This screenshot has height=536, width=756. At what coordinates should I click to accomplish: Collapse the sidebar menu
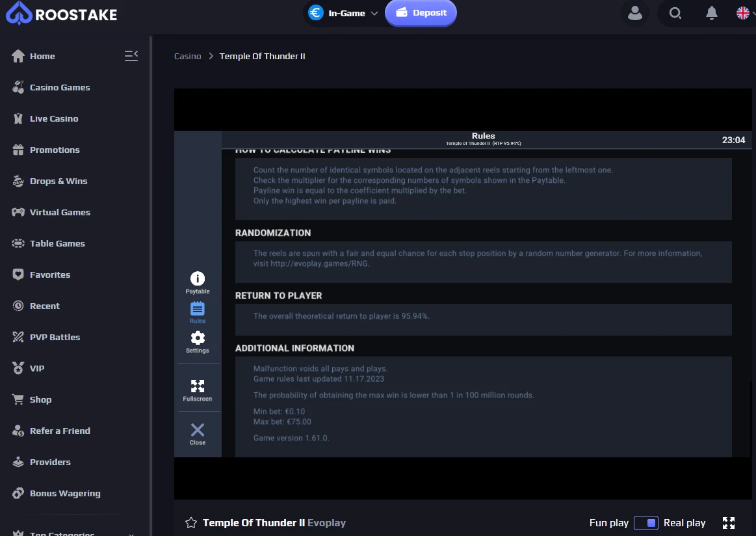coord(131,56)
